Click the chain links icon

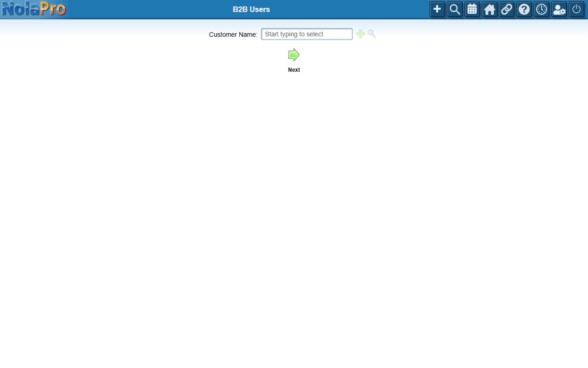(507, 9)
